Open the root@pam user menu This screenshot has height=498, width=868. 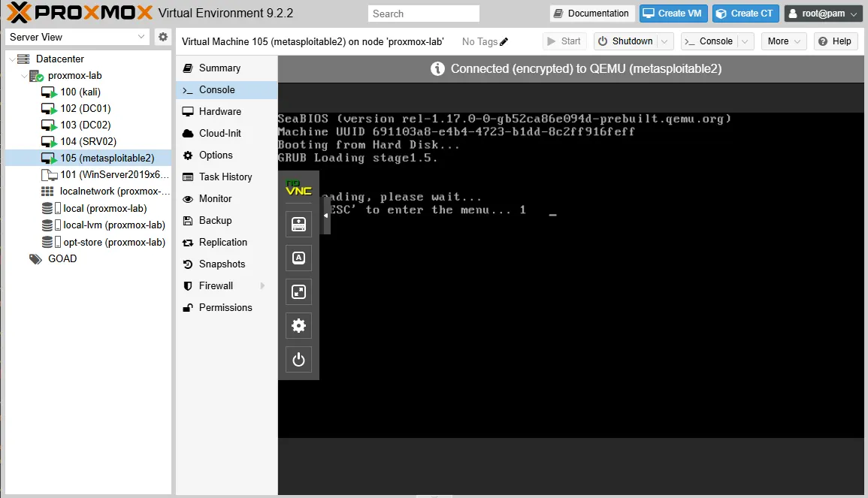point(823,14)
